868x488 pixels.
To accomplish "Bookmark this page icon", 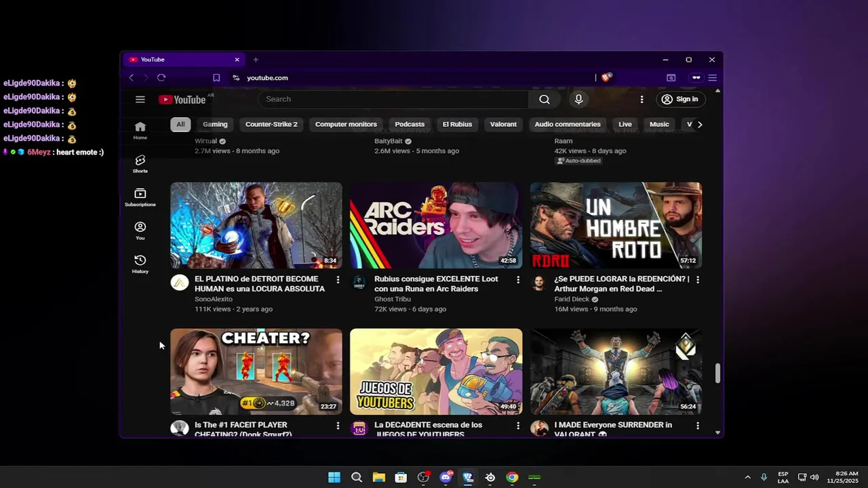I will tap(216, 78).
